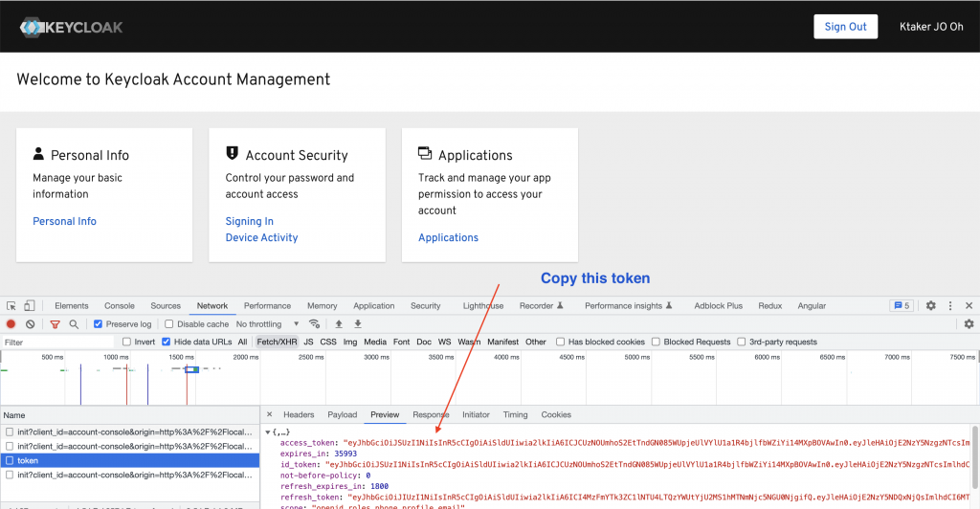Open the Applications link

click(x=448, y=237)
